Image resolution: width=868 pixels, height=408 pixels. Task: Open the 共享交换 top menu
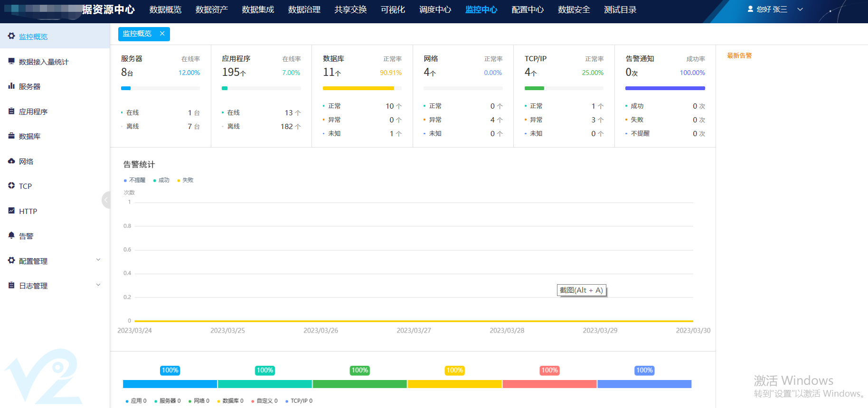[x=350, y=9]
